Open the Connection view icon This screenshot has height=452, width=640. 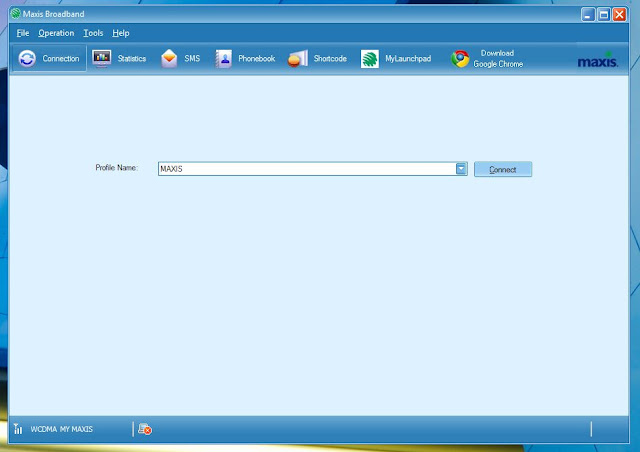click(27, 58)
